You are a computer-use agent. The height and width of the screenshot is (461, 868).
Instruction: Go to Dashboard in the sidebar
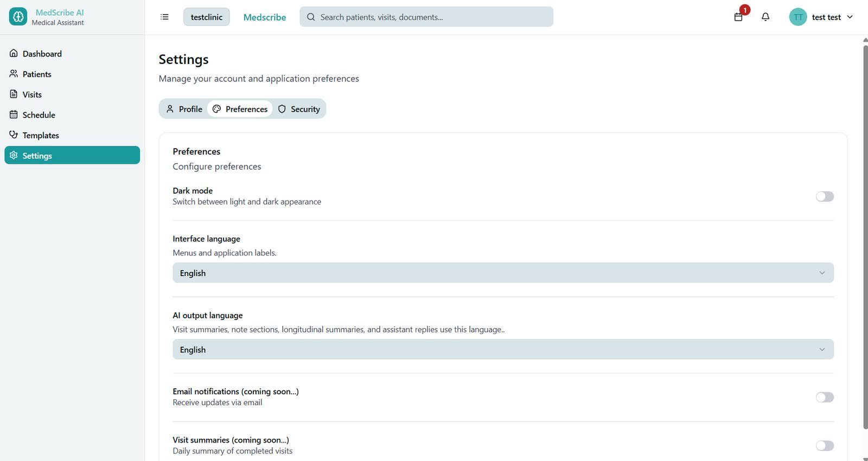[72, 54]
